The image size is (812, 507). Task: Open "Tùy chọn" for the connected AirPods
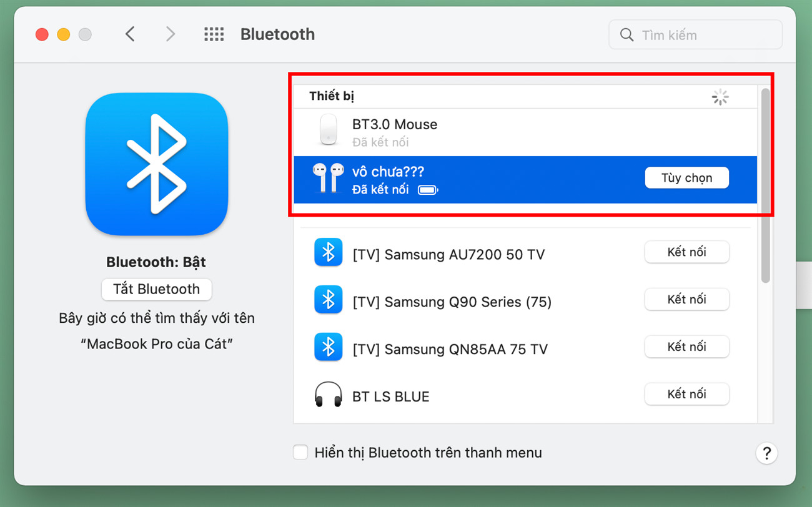[x=687, y=177]
